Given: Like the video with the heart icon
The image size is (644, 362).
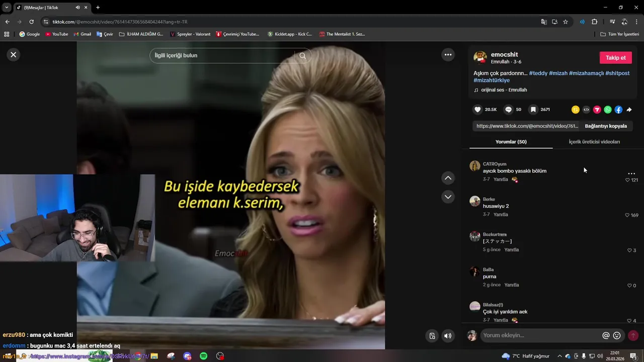Looking at the screenshot, I should click(x=477, y=110).
